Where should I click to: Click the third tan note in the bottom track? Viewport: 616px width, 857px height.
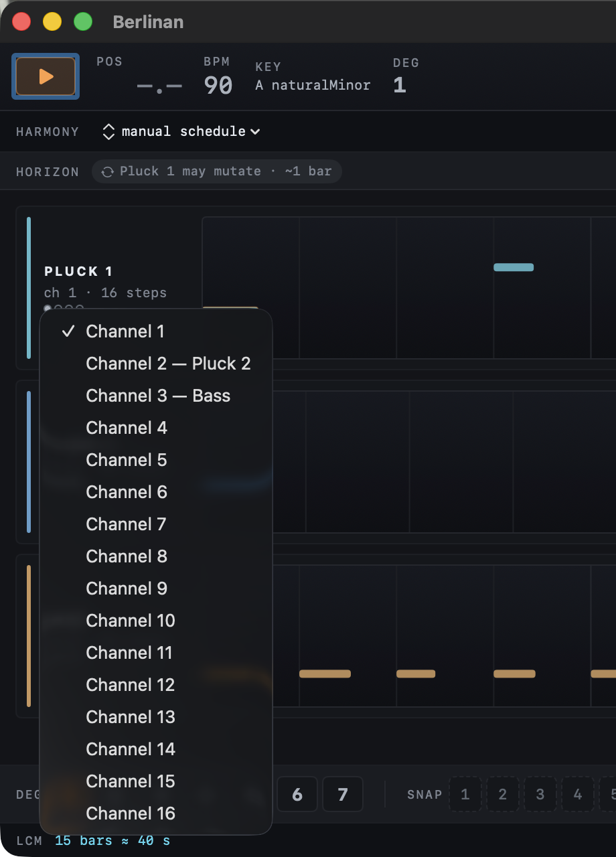coord(514,674)
